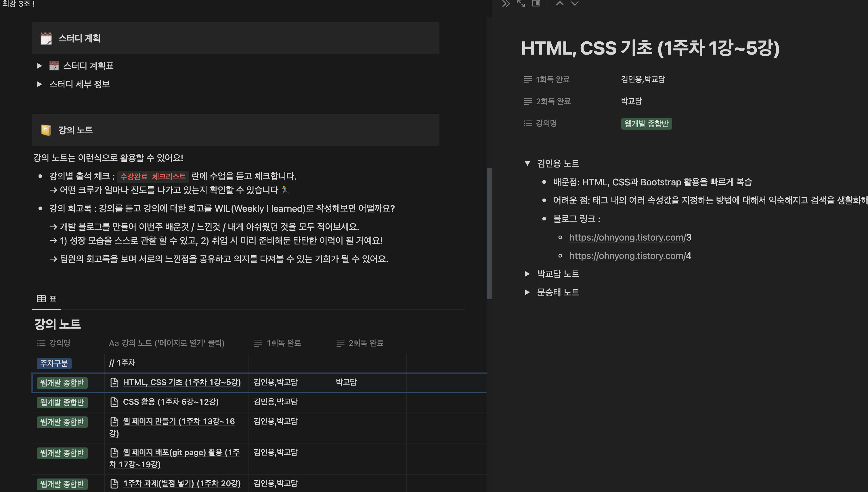The height and width of the screenshot is (492, 868).
Task: Select the 표 view tab
Action: click(x=47, y=299)
